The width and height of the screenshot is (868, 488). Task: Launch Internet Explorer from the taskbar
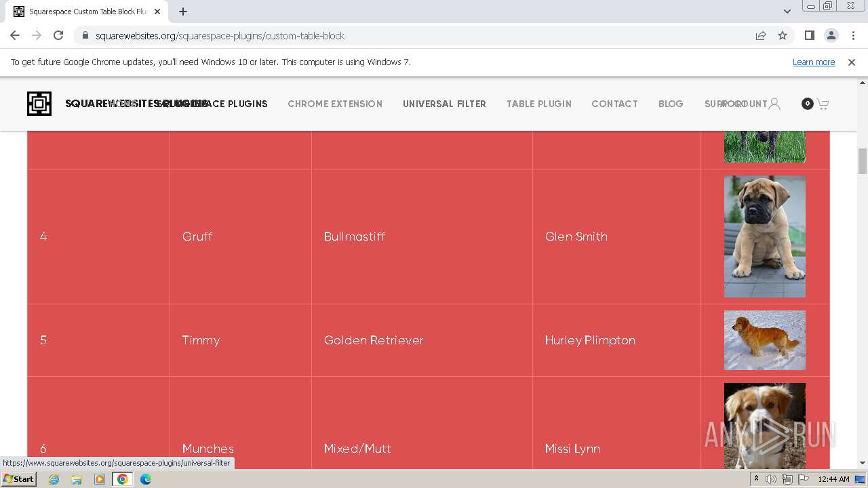click(x=54, y=479)
